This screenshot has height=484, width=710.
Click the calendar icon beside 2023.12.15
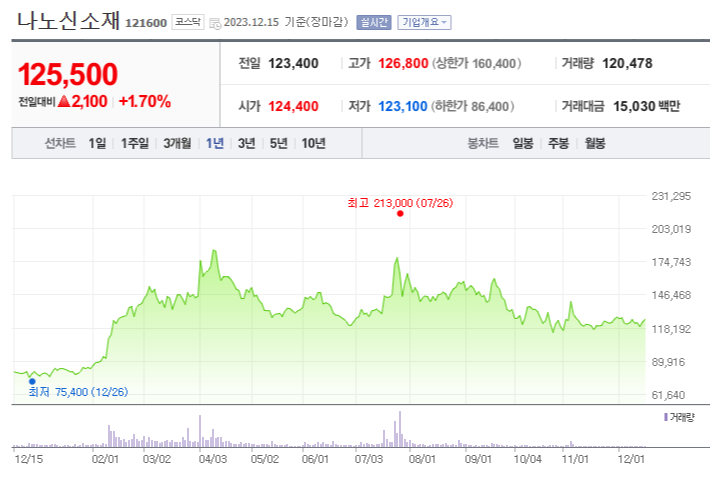pos(215,23)
